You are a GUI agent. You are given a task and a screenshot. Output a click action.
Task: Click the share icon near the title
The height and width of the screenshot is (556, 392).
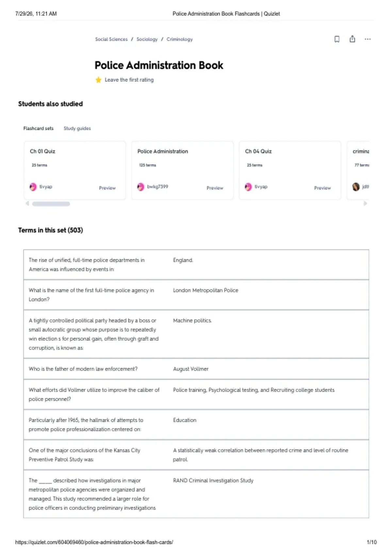pyautogui.click(x=352, y=39)
